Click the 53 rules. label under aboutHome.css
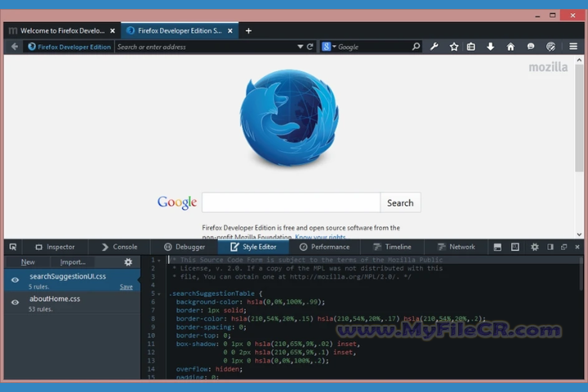This screenshot has height=392, width=588. pyautogui.click(x=41, y=309)
